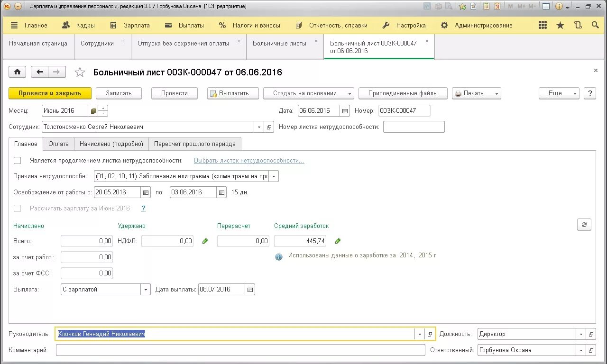Close the Сотрудники tab
Viewport: 607px width, 364px height.
coord(124,41)
